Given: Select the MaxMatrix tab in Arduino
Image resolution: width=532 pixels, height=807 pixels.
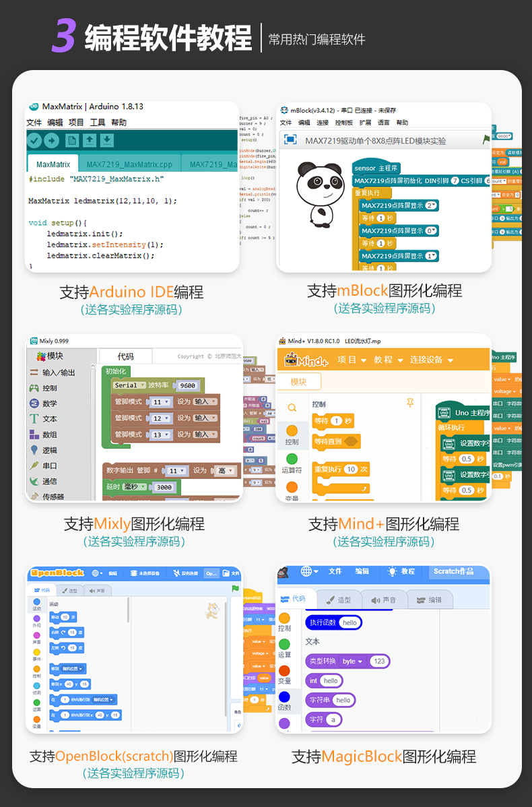Looking at the screenshot, I should click(x=53, y=164).
